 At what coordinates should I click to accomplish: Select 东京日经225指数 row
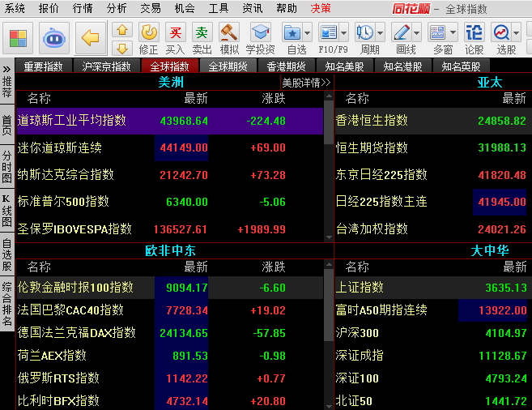[433, 175]
